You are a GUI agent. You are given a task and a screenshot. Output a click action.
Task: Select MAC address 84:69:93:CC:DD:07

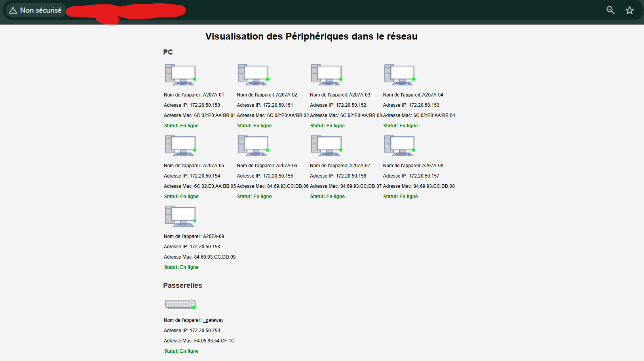[361, 186]
